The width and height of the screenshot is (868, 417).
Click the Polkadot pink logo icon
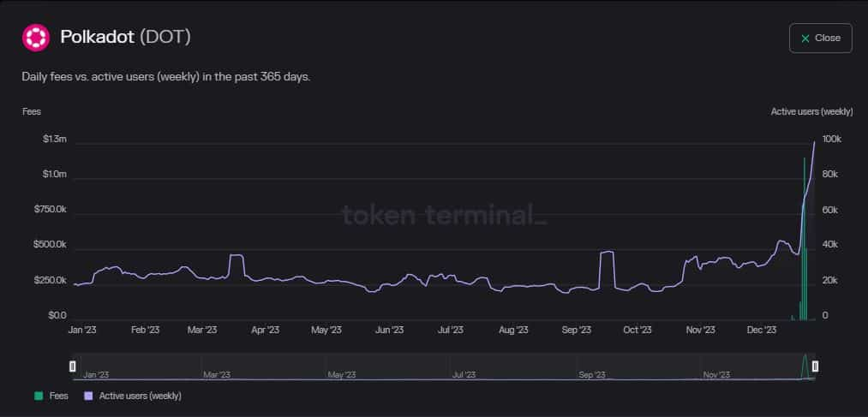pos(35,39)
